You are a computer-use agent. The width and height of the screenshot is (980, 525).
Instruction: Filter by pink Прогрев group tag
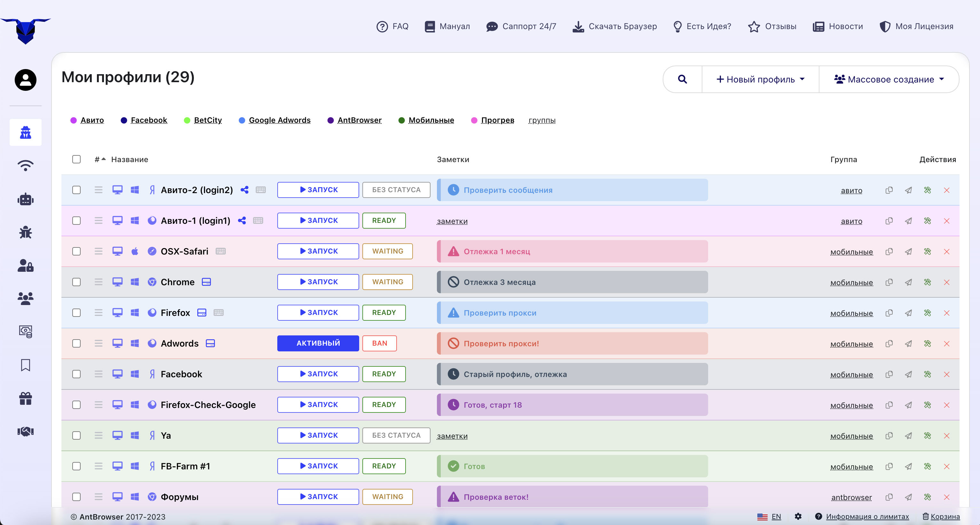[x=497, y=120]
